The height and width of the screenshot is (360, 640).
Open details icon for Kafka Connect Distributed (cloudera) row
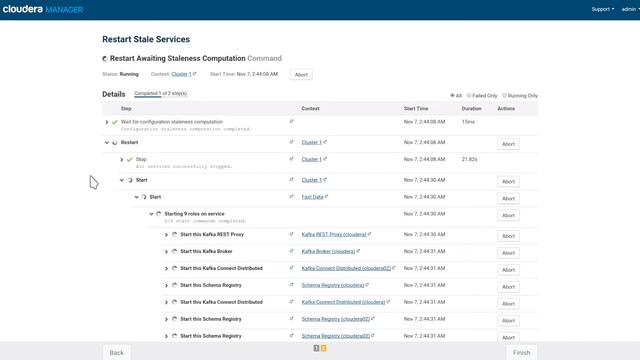pyautogui.click(x=291, y=302)
